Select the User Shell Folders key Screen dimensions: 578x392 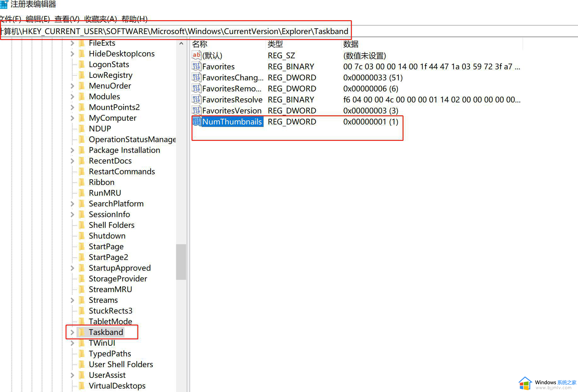click(121, 365)
